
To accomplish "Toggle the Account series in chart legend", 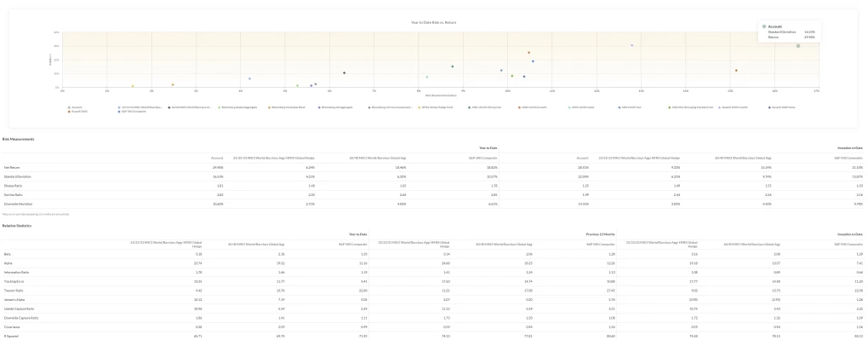I will [x=75, y=107].
